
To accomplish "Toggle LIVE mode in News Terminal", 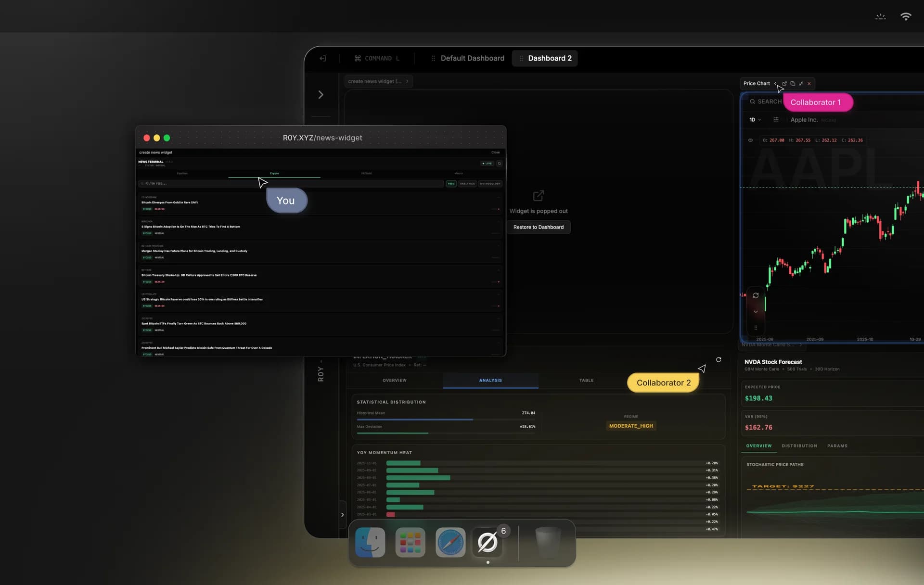I will tap(487, 163).
